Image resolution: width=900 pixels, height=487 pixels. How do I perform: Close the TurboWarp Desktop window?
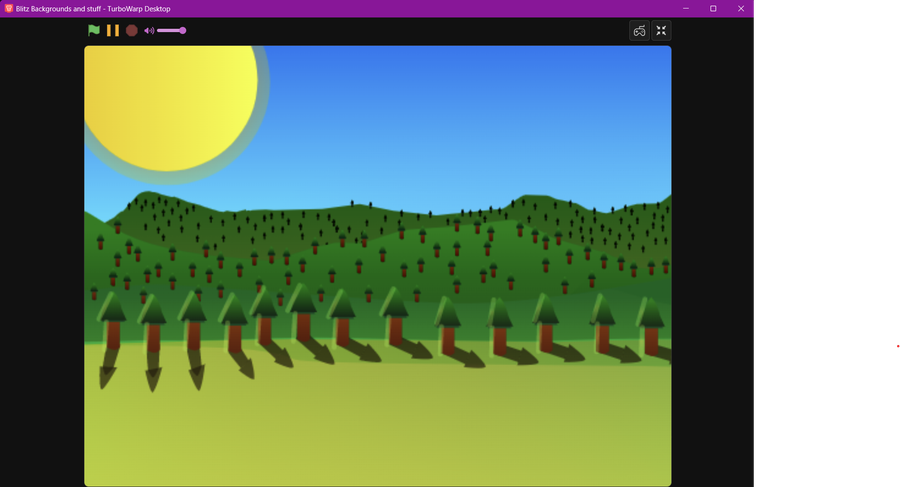point(740,9)
